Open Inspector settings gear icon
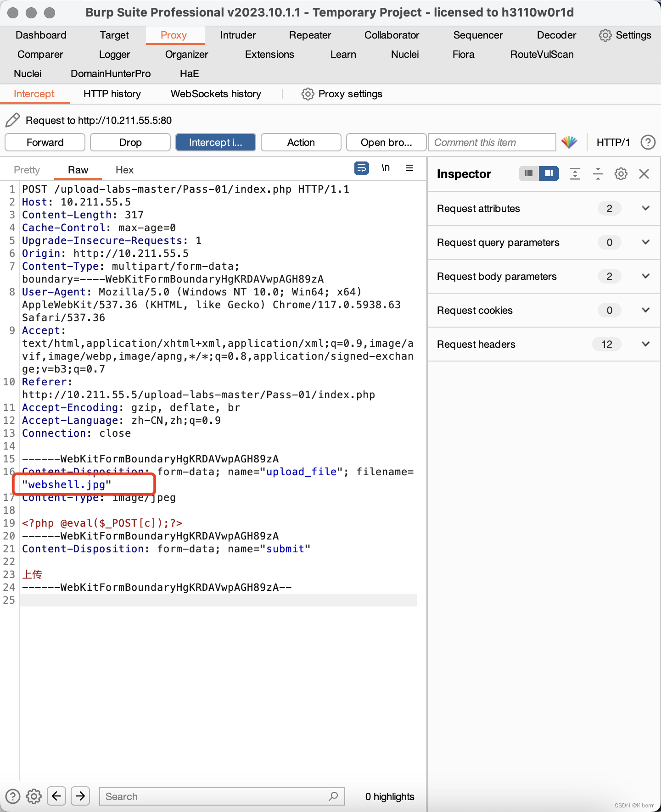This screenshot has height=812, width=661. [621, 174]
